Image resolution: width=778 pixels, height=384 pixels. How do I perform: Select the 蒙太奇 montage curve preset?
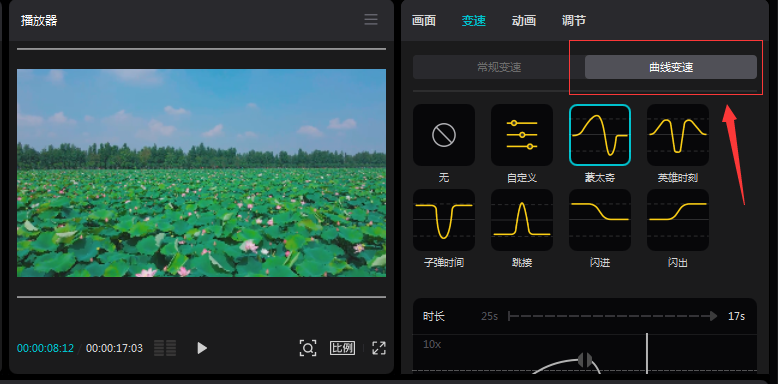coord(599,135)
